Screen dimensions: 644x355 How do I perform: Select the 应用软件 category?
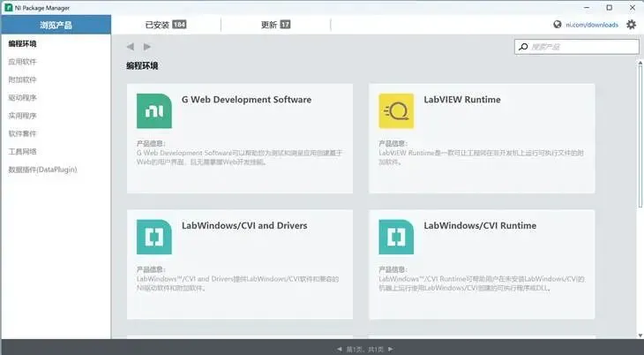pyautogui.click(x=23, y=62)
